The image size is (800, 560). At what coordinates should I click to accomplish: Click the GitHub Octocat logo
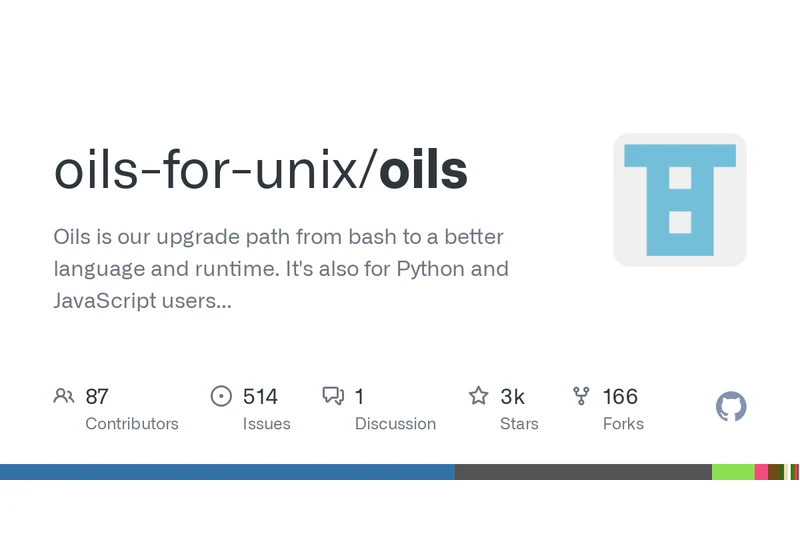(x=731, y=406)
